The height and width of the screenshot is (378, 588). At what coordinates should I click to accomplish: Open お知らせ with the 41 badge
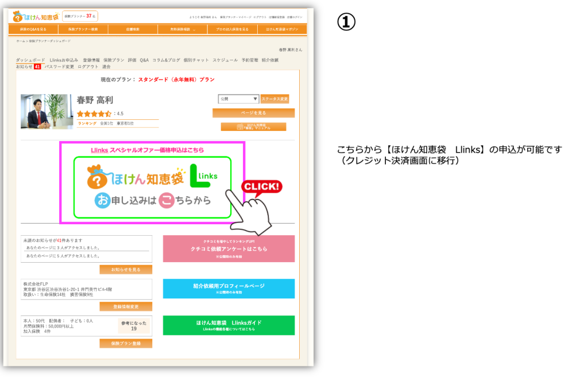[x=28, y=67]
